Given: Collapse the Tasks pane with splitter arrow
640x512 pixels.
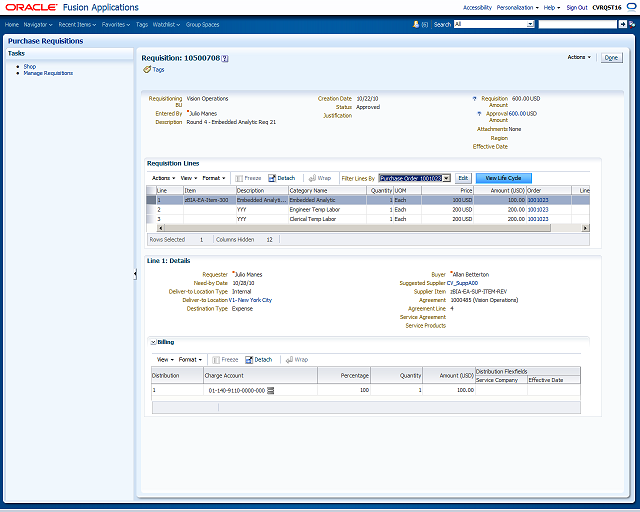Looking at the screenshot, I should click(x=135, y=275).
